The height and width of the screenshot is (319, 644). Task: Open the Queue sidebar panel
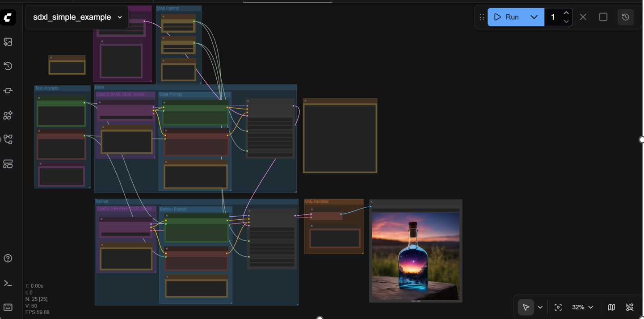click(8, 42)
